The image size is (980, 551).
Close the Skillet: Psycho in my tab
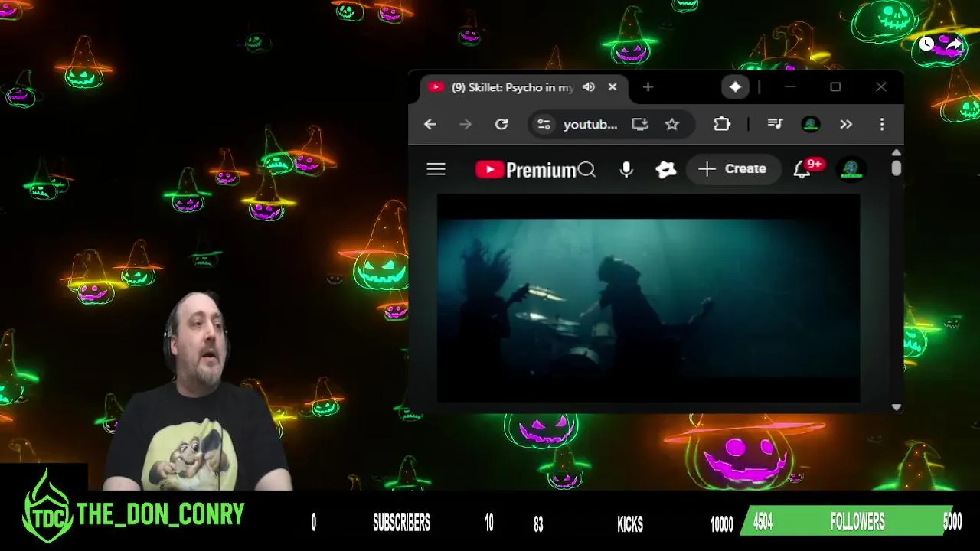click(x=612, y=87)
